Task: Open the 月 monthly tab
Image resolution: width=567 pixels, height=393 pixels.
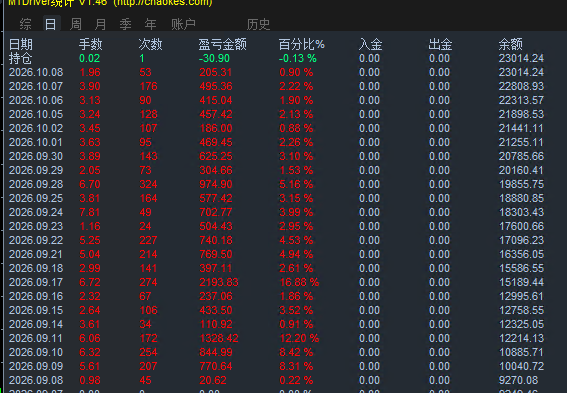Action: tap(101, 24)
